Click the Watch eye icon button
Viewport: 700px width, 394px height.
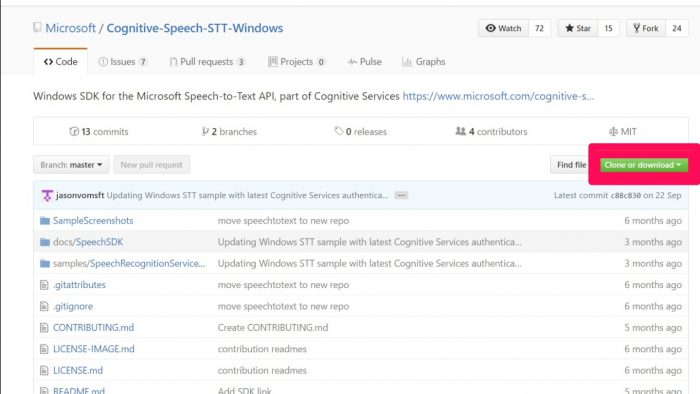504,28
